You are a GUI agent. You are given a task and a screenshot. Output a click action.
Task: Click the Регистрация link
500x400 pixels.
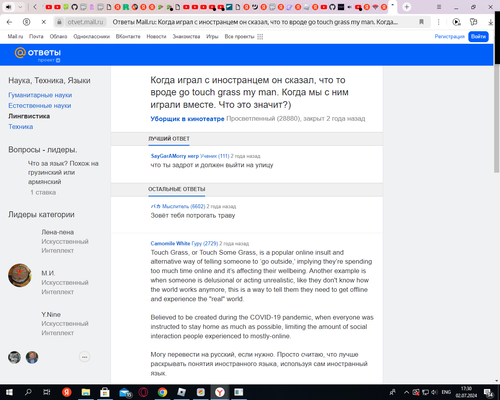point(449,37)
